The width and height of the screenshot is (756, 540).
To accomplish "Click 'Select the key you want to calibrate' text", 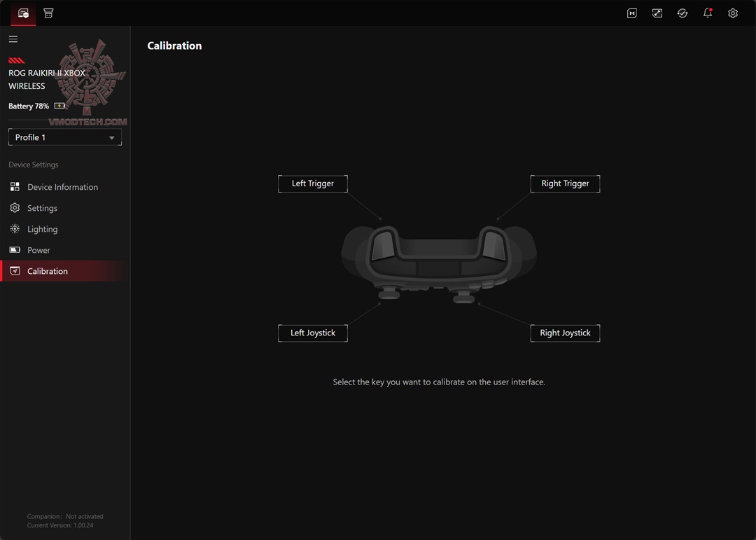I will (x=439, y=382).
